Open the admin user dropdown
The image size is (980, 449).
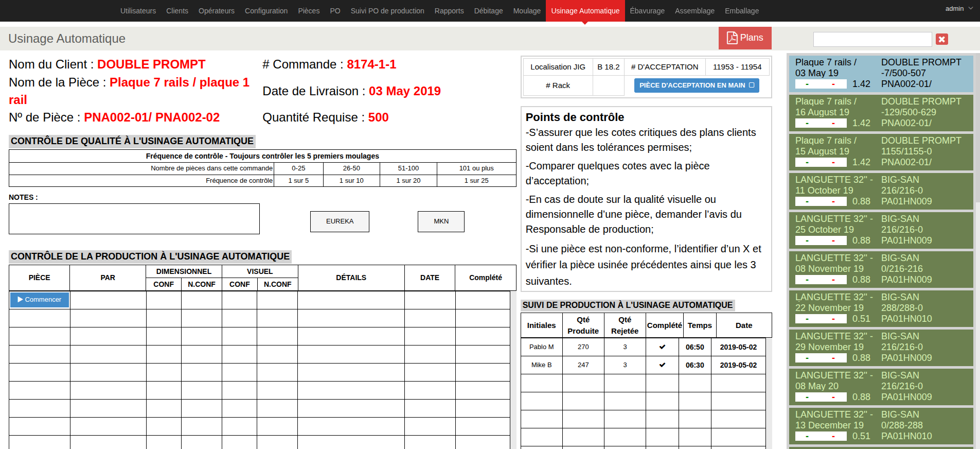(x=959, y=9)
